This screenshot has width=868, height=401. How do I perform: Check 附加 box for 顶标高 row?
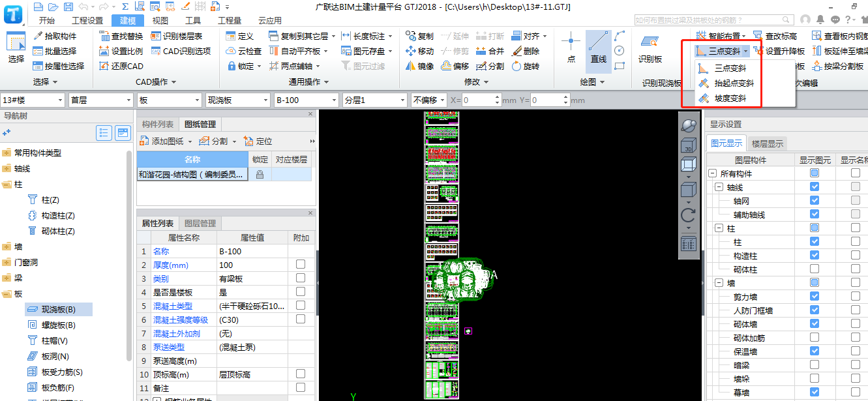(x=301, y=374)
